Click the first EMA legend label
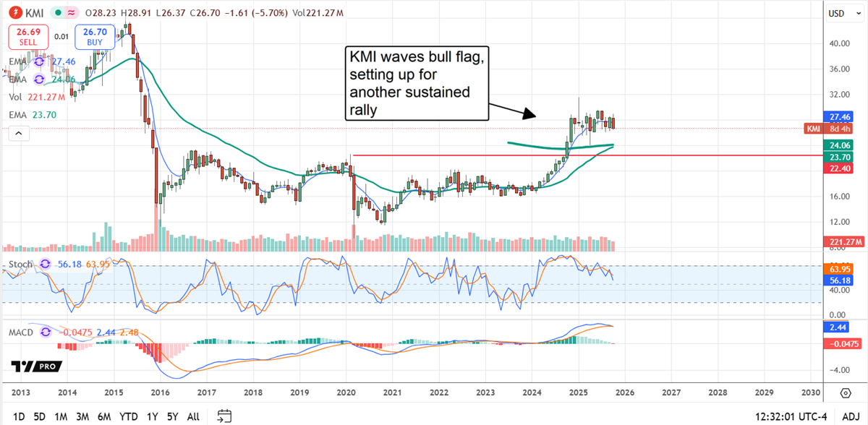The image size is (868, 425). click(18, 64)
